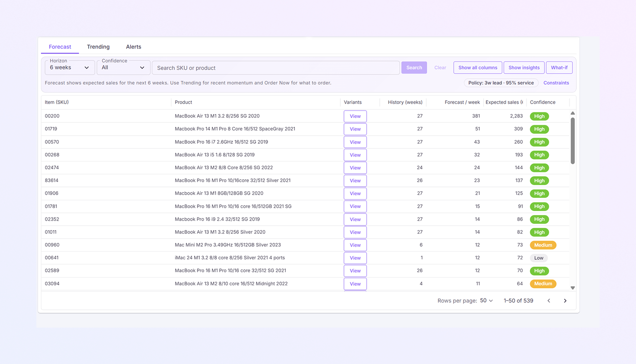Screen dimensions: 636x364
Task: Switch to the Alerts tab
Action: pos(133,47)
